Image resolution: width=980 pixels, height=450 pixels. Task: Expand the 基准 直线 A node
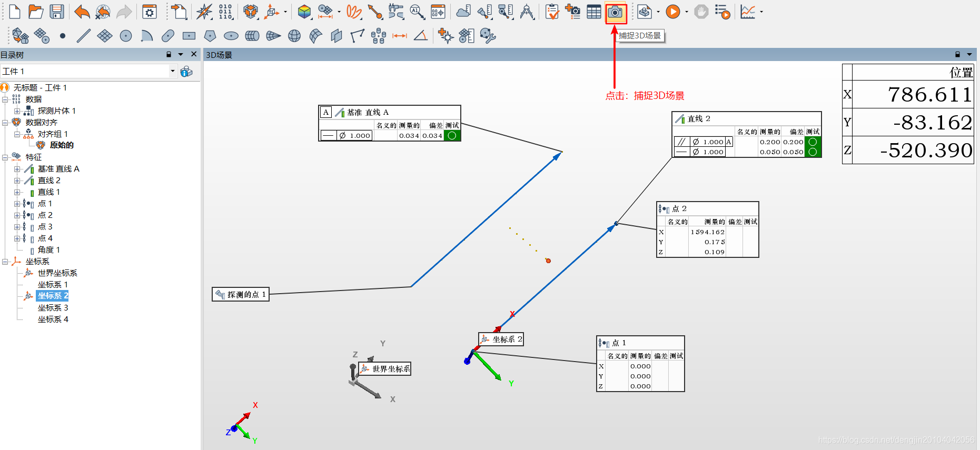pyautogui.click(x=17, y=168)
